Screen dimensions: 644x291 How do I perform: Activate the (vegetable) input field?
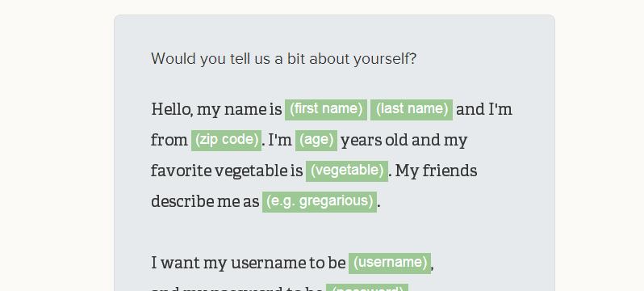pyautogui.click(x=347, y=171)
